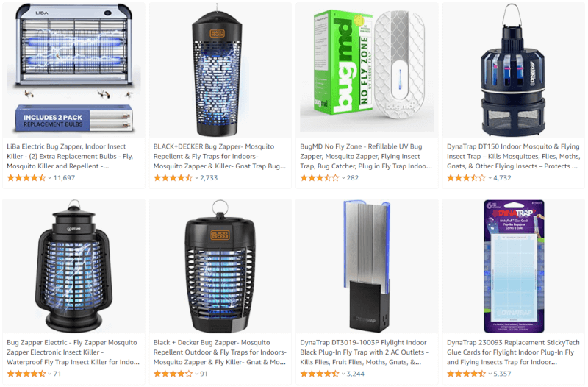Open the Black + Decker Outdoor zapper title

click(x=219, y=352)
